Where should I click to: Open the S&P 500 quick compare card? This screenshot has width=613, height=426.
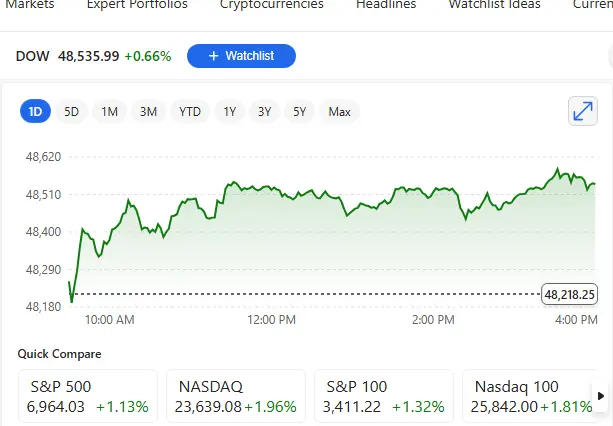coord(88,396)
